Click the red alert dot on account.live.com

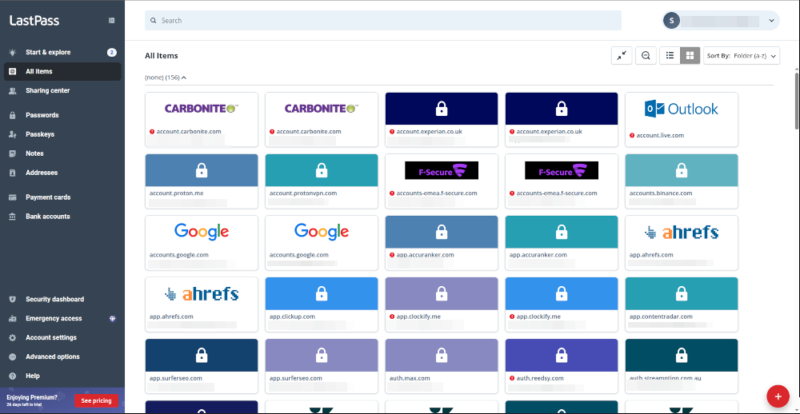pos(632,136)
